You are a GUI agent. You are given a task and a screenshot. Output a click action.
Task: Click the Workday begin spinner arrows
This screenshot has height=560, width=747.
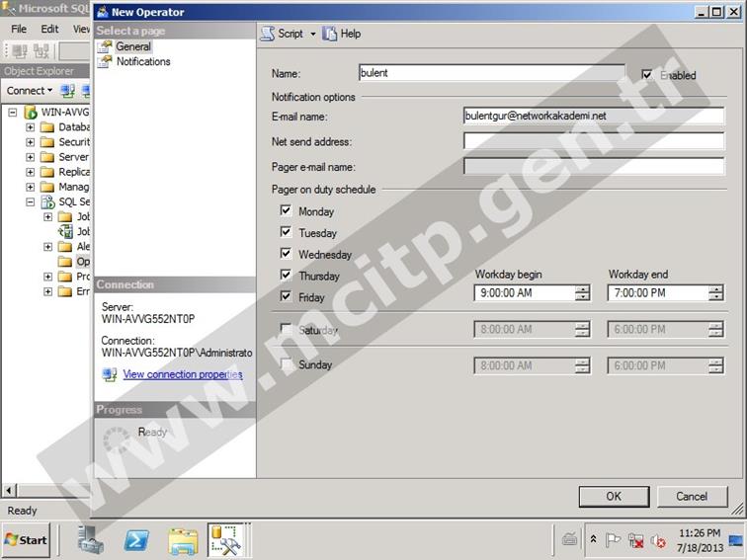(582, 293)
